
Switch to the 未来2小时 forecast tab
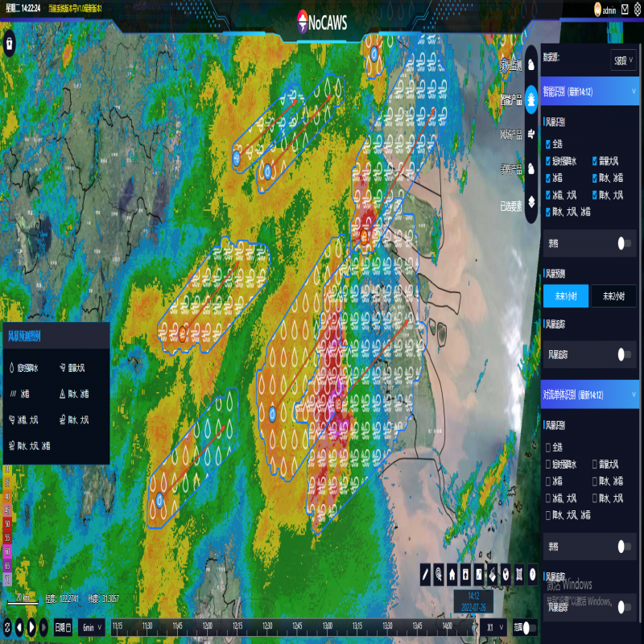613,296
